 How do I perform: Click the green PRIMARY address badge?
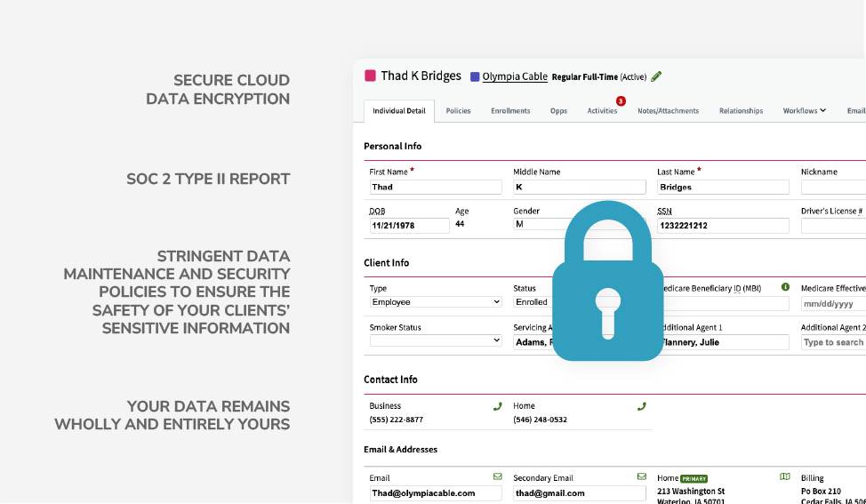tap(694, 478)
